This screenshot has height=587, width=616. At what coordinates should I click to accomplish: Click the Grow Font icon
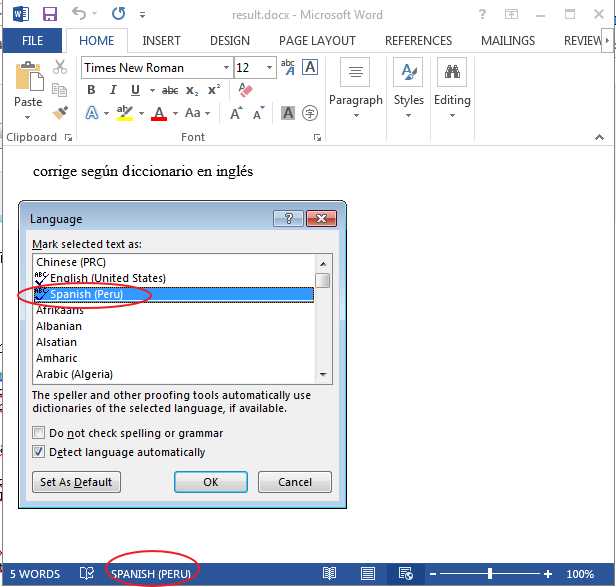[x=236, y=113]
